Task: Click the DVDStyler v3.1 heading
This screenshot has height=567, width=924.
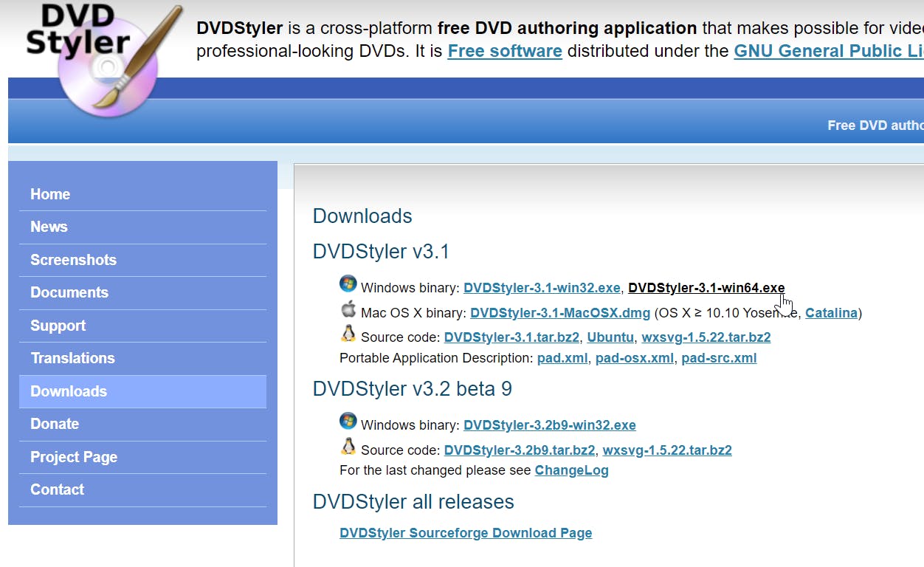Action: 381,252
